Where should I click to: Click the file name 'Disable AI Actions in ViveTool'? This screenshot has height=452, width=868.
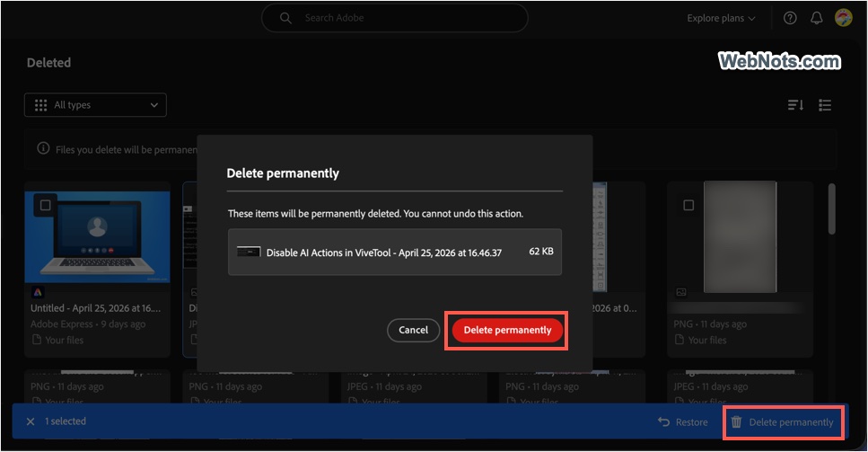[383, 253]
